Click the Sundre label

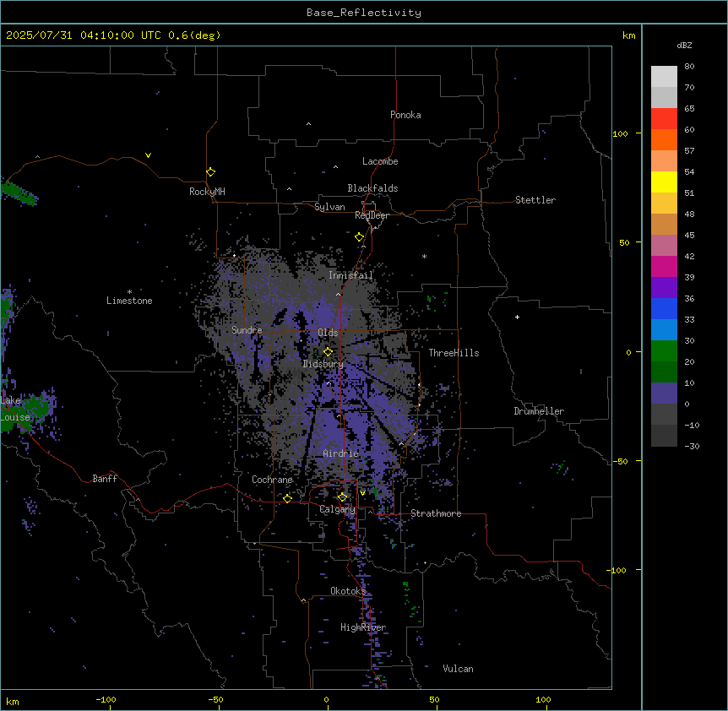(247, 330)
